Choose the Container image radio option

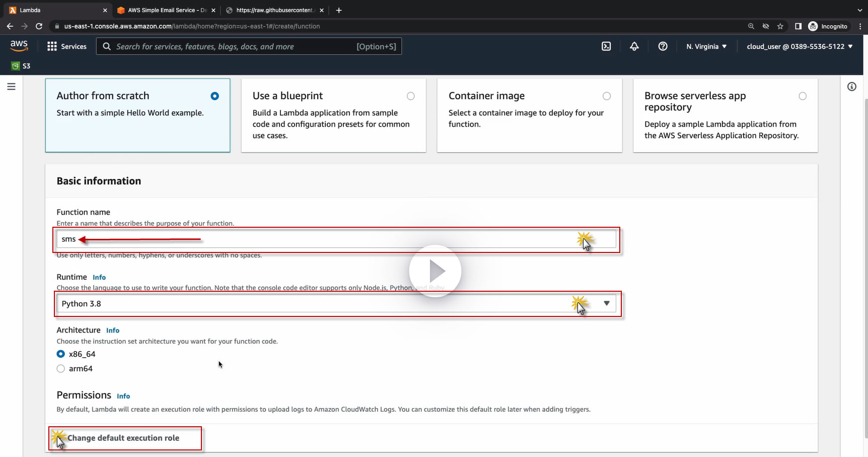606,96
